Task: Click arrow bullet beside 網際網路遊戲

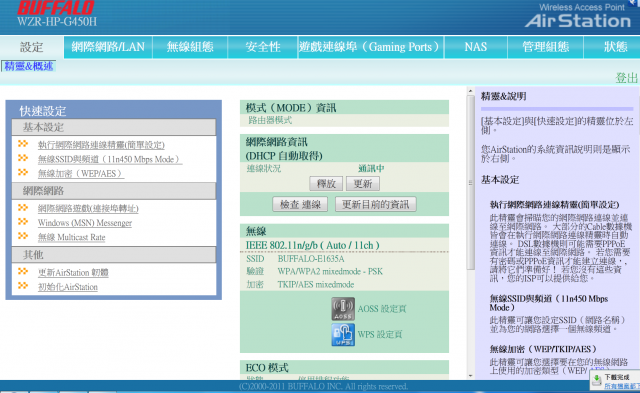Action: point(23,208)
